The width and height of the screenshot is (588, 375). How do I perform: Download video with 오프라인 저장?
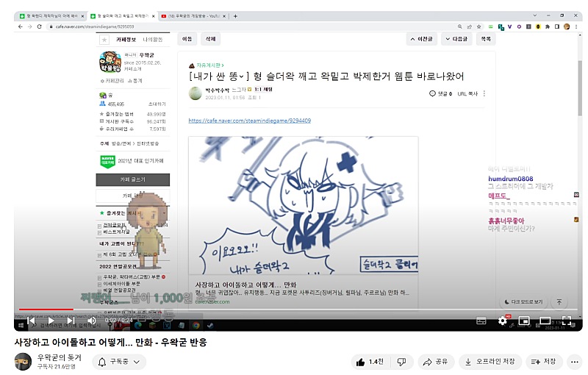tap(490, 362)
